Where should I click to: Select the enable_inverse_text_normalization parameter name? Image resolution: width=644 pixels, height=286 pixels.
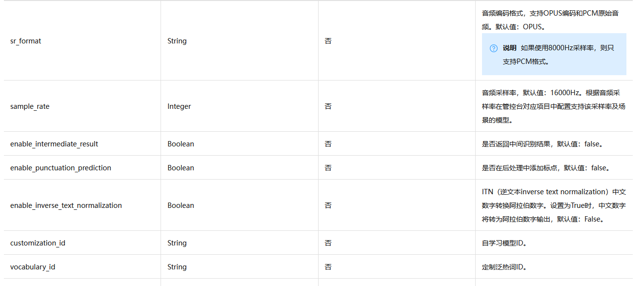click(66, 205)
